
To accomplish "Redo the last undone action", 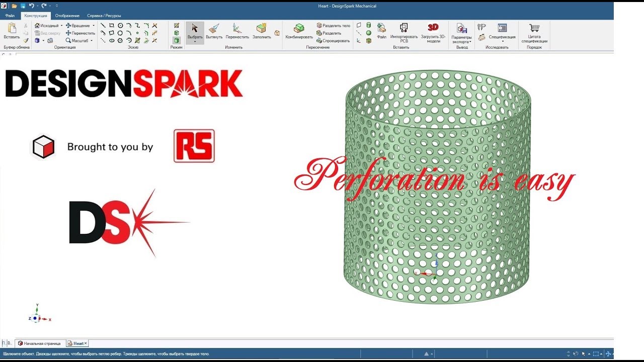I will pyautogui.click(x=44, y=6).
